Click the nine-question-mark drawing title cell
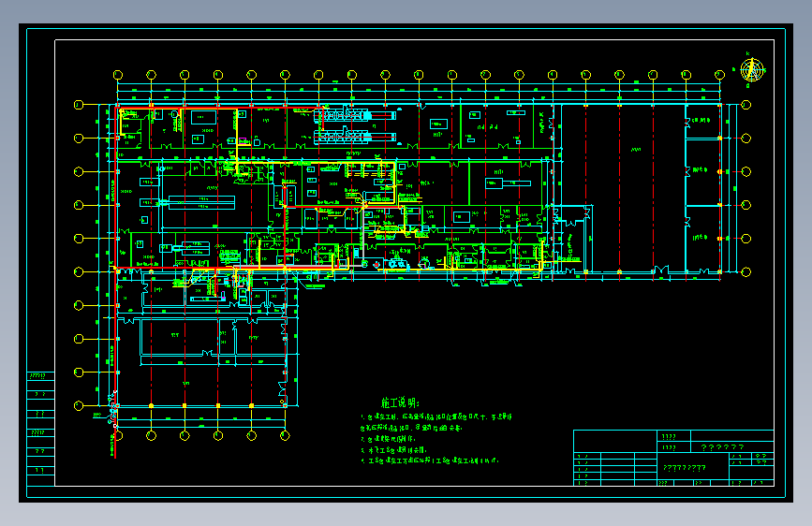Image resolution: width=812 pixels, height=526 pixels. pos(693,468)
